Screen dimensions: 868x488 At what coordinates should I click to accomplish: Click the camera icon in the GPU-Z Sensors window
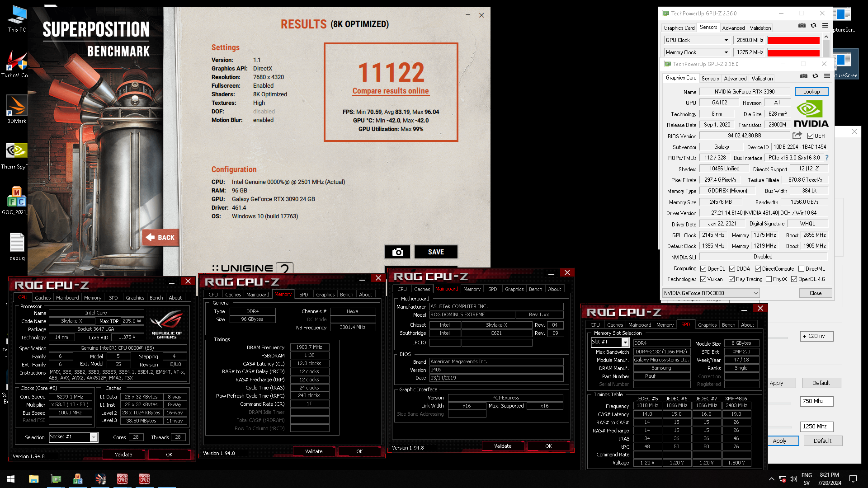pyautogui.click(x=802, y=26)
